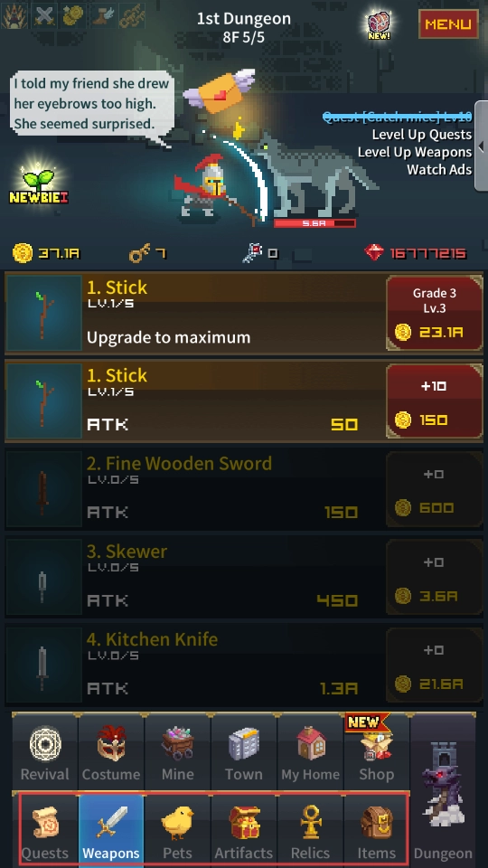Screen dimensions: 488x868
Task: Expand the quest list side arrow
Action: tap(481, 146)
